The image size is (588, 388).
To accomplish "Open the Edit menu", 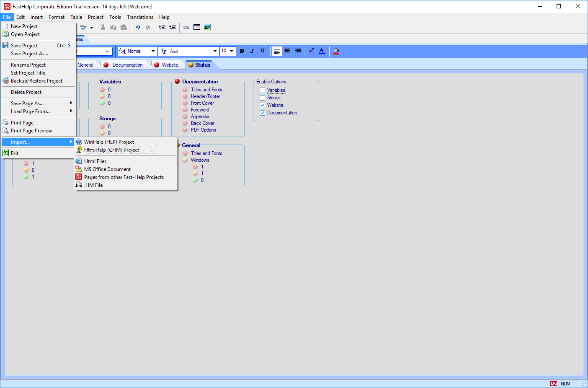I will tap(21, 17).
